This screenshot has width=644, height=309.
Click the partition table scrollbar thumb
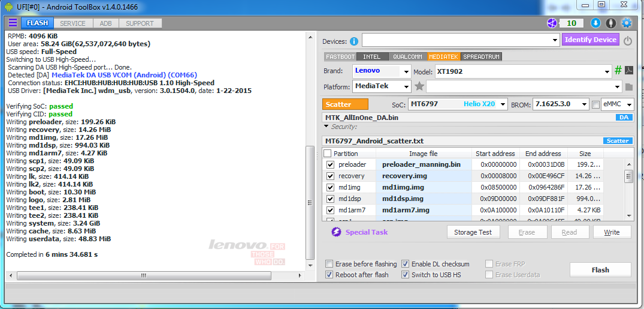coord(629,176)
